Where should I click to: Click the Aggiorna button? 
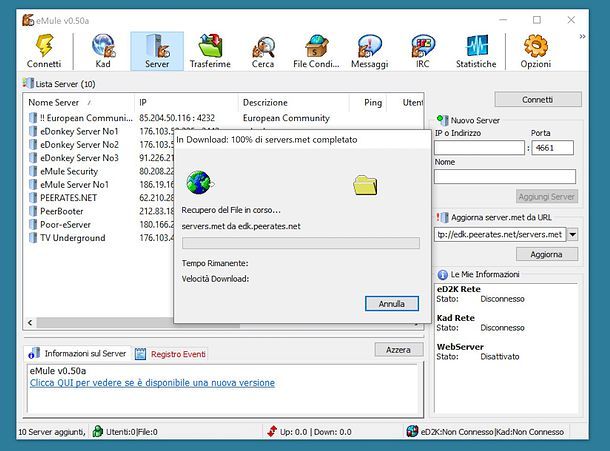tap(547, 254)
